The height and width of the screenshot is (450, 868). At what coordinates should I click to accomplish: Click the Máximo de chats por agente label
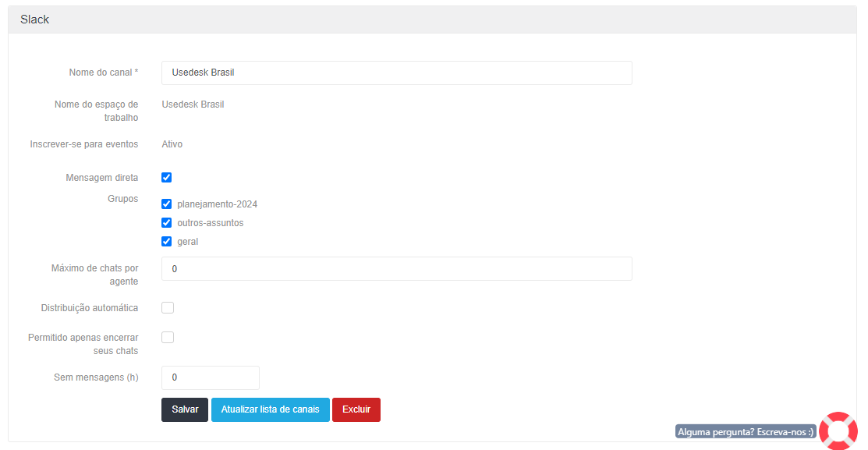tap(94, 275)
